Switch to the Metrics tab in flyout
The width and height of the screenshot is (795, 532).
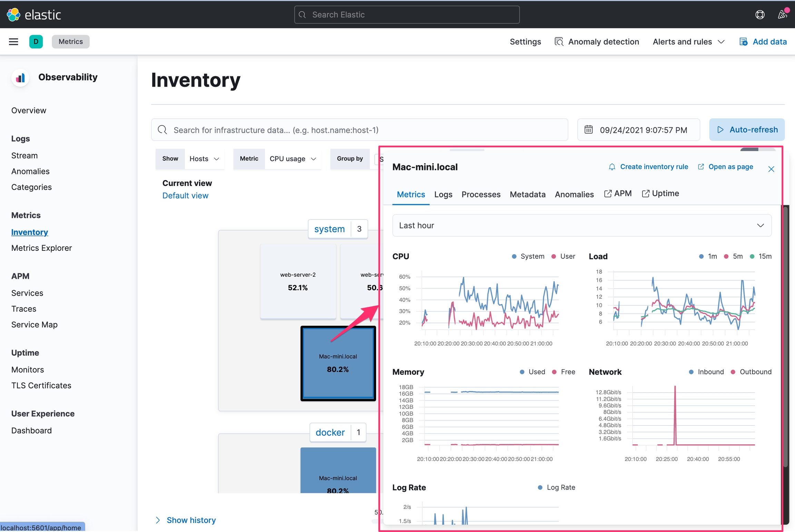coord(411,194)
